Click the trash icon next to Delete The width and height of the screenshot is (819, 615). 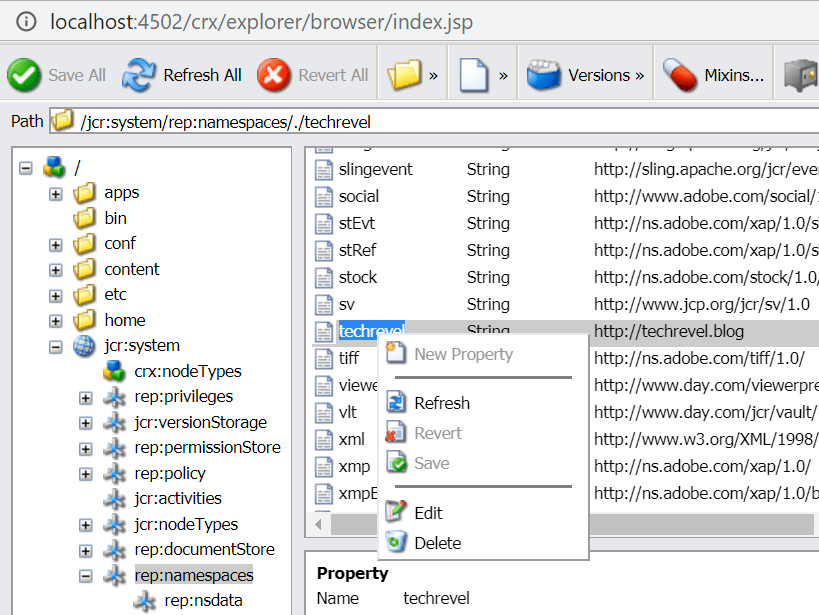tap(397, 543)
